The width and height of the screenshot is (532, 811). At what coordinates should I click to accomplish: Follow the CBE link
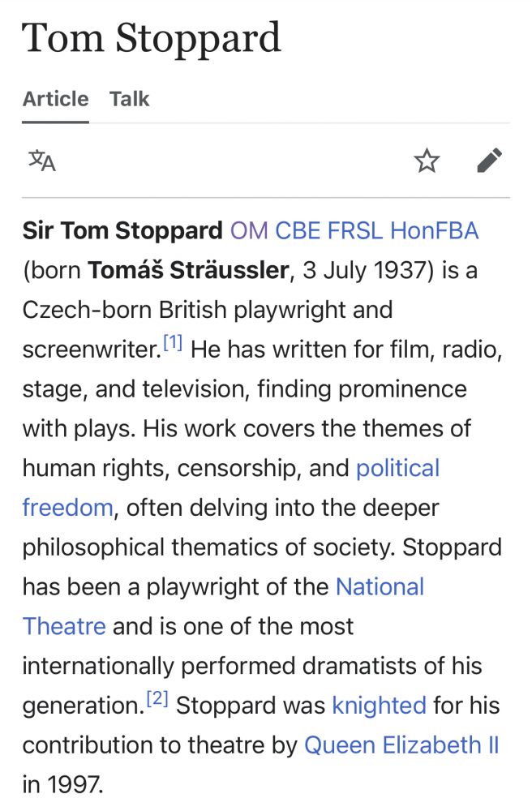(298, 231)
